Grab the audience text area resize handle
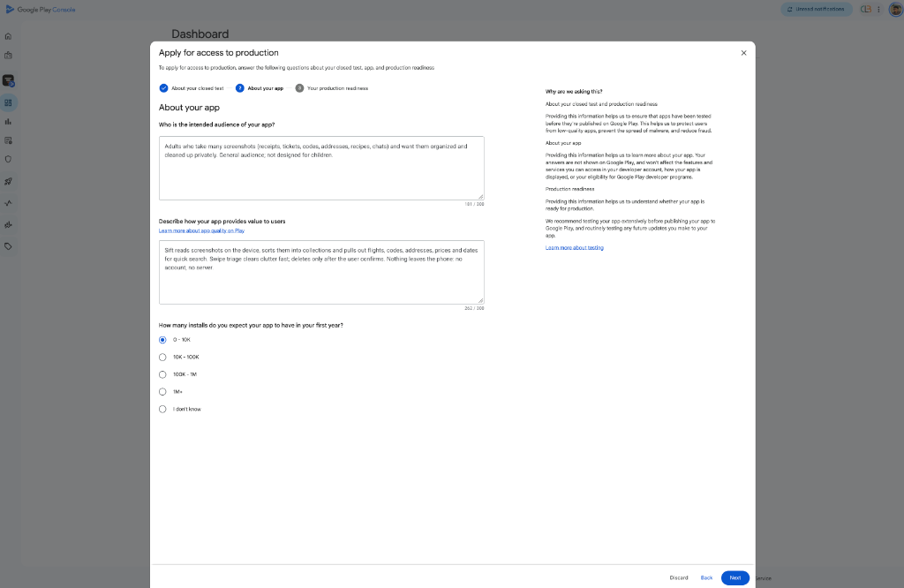 [481, 197]
